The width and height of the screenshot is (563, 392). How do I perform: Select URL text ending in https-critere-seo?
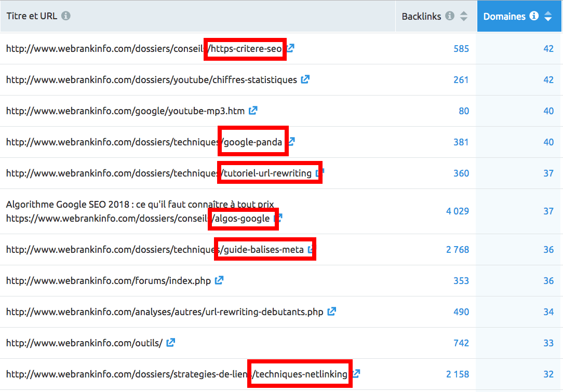144,49
